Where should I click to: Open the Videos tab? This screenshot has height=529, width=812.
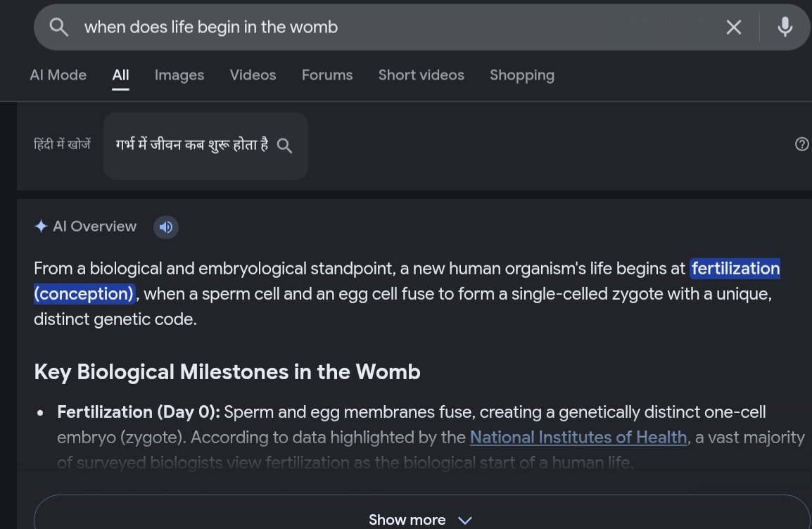point(253,75)
